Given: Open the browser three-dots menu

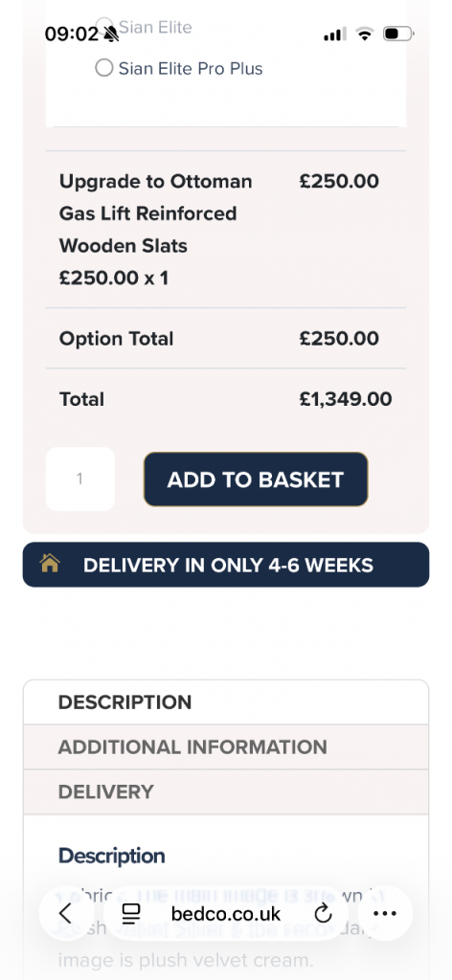Looking at the screenshot, I should pos(384,914).
